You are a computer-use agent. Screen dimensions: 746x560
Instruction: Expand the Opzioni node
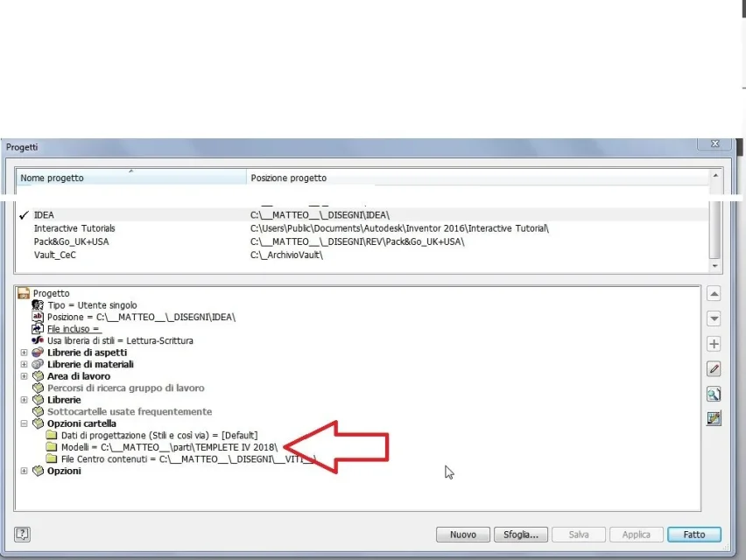(24, 471)
